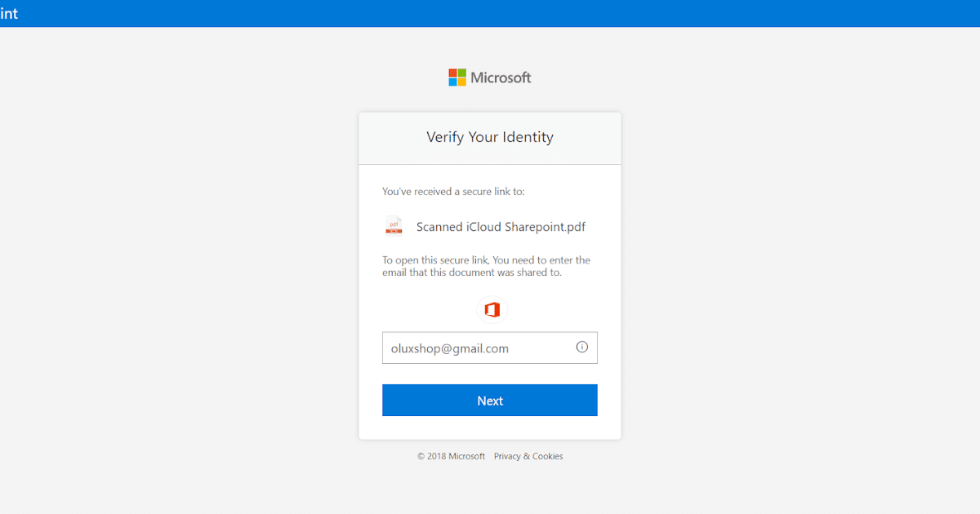Image resolution: width=980 pixels, height=514 pixels.
Task: Click the Verify Your Identity header
Action: tap(489, 137)
